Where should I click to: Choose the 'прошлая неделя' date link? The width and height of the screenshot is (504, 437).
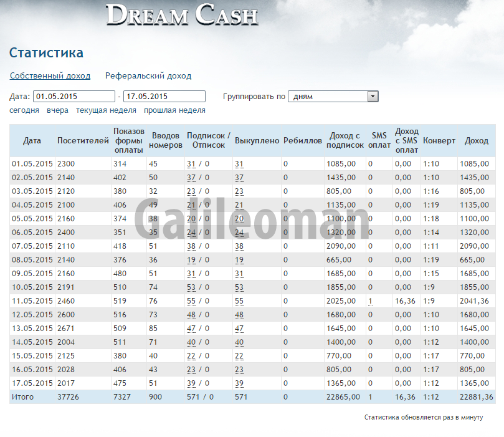pos(174,110)
